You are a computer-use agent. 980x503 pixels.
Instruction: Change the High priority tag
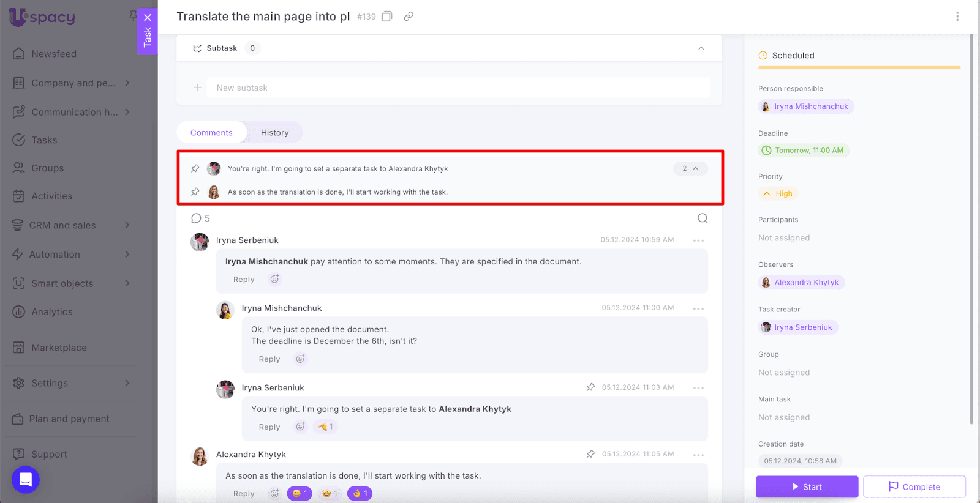(778, 193)
